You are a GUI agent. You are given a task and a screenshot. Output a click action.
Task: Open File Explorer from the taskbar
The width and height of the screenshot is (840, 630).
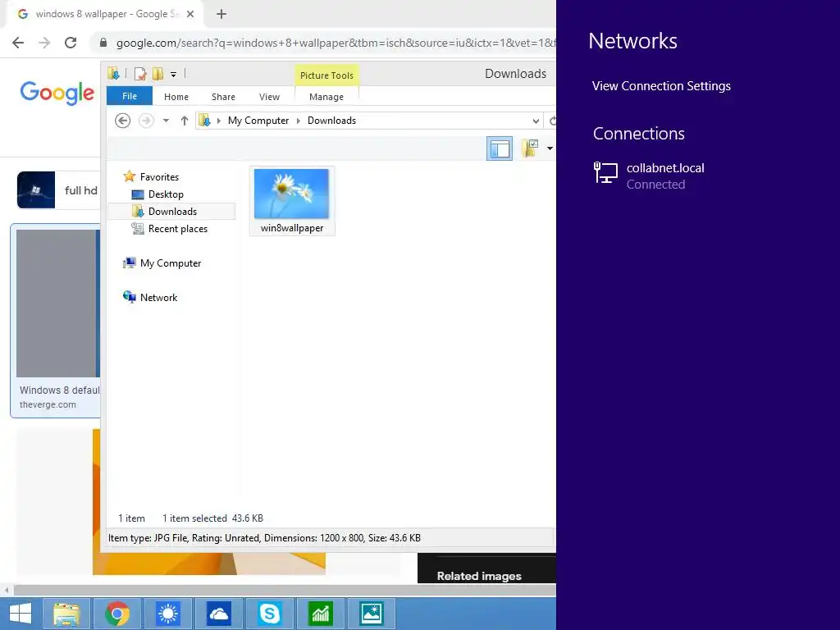coord(66,614)
